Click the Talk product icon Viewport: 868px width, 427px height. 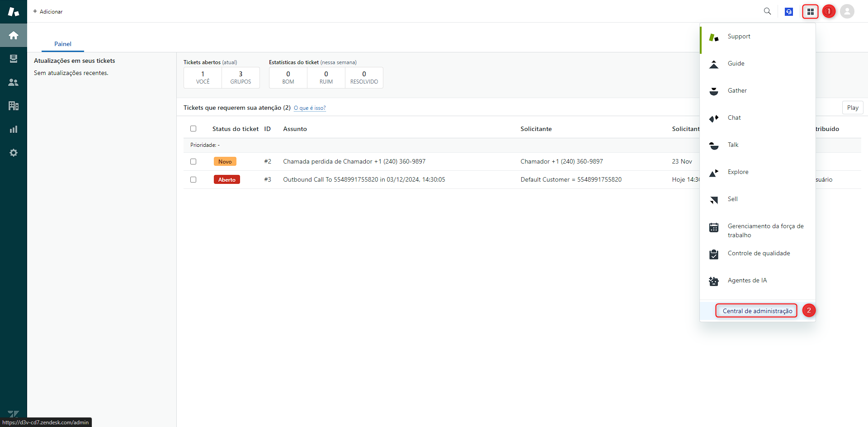714,146
